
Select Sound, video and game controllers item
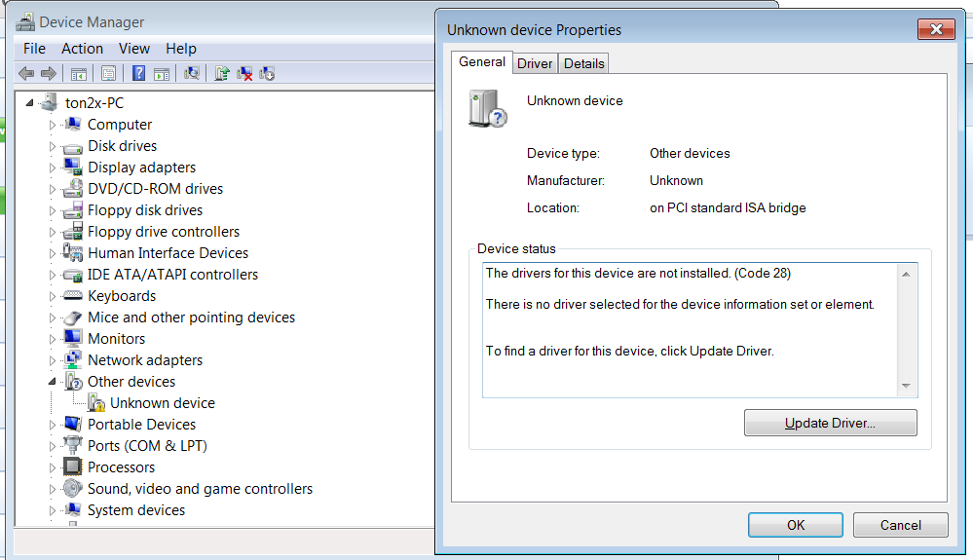[x=200, y=489]
